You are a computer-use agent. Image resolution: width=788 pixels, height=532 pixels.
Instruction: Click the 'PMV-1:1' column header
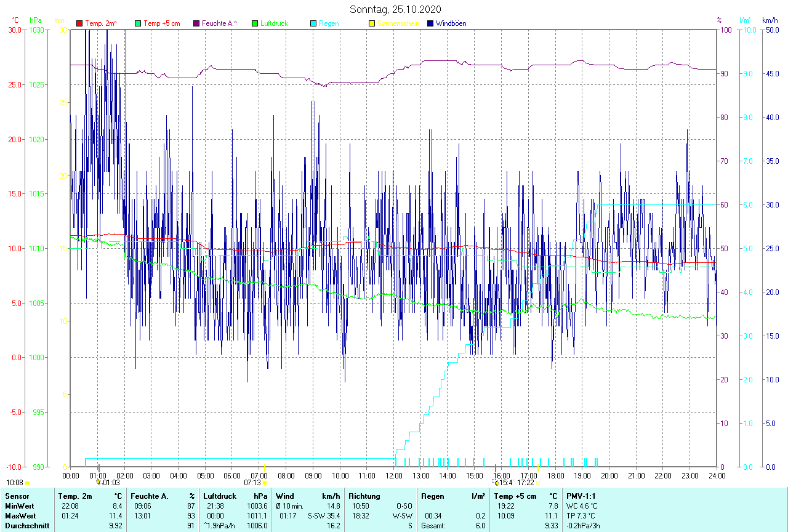coord(581,496)
